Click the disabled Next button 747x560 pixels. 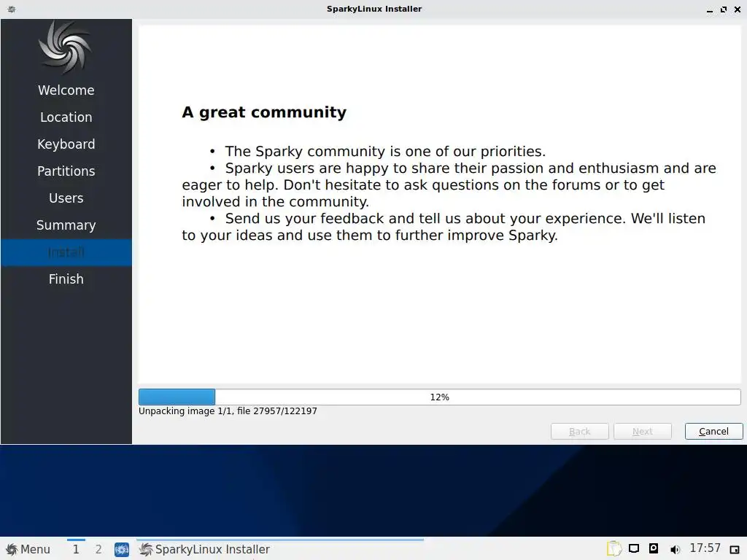642,432
